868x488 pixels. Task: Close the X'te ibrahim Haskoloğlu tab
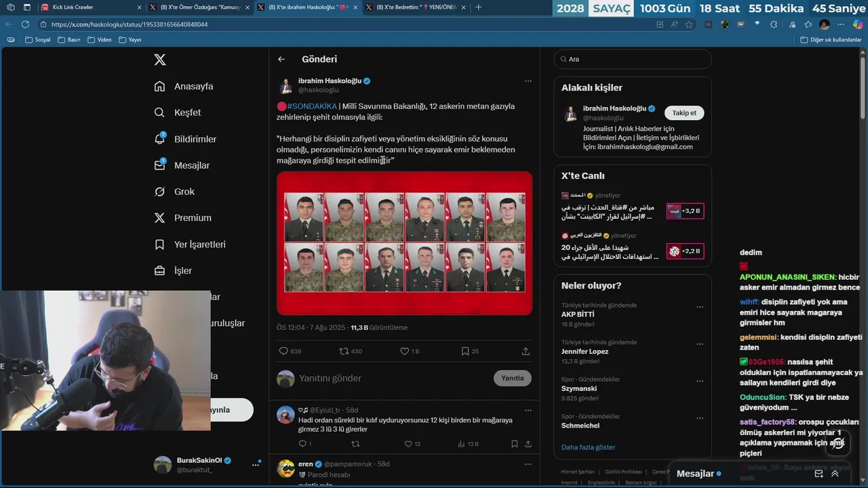pyautogui.click(x=355, y=7)
